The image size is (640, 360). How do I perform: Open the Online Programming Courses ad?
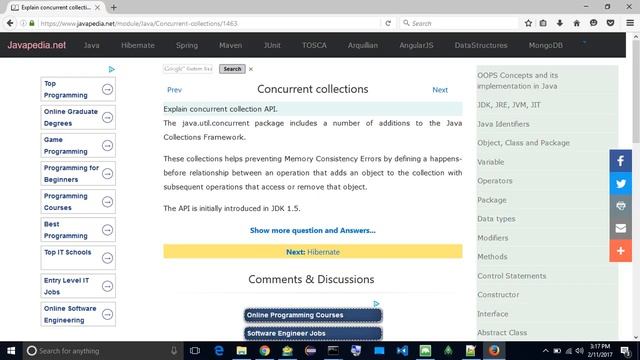pos(313,315)
